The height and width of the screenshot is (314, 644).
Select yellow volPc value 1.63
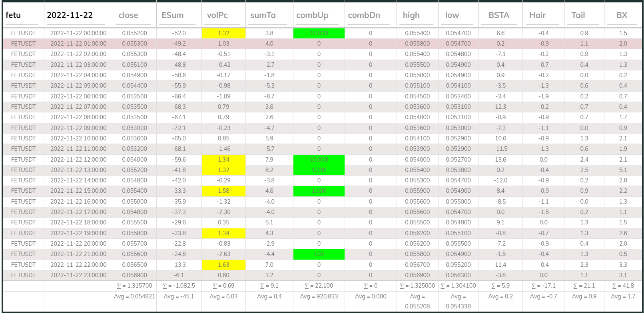223,265
